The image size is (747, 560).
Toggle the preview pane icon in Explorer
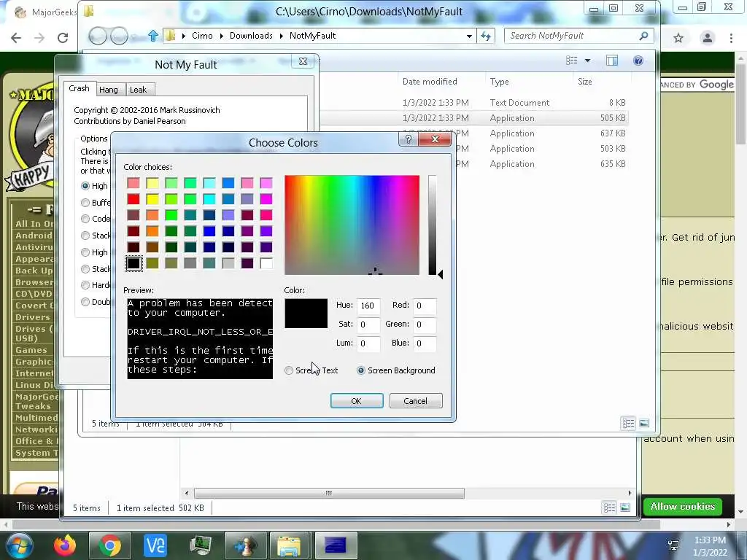click(612, 61)
